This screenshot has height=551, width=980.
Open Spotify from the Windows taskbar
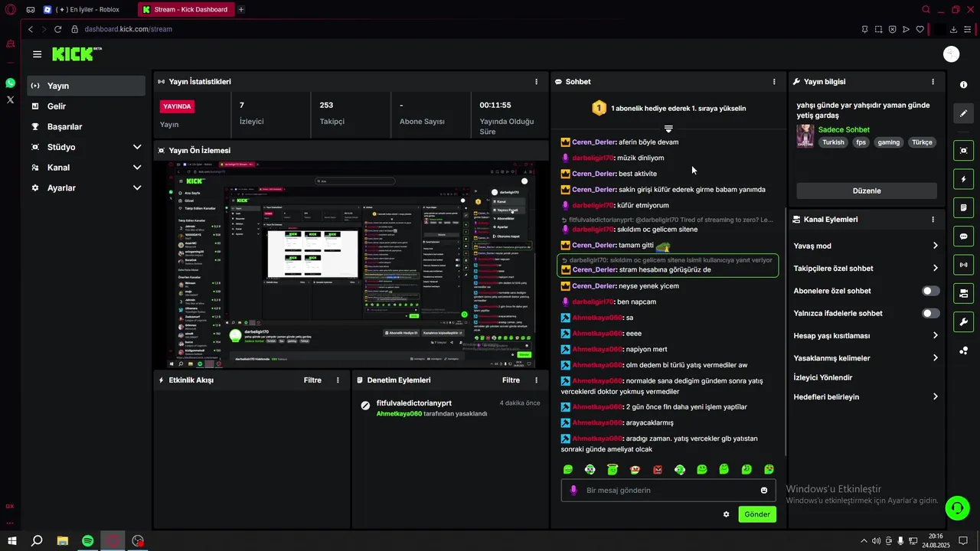[87, 541]
